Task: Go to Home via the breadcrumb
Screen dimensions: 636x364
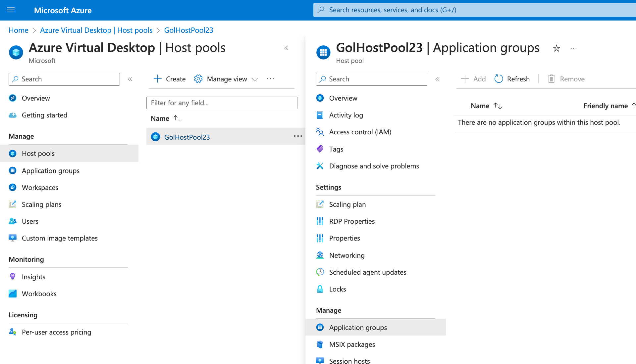Action: 19,30
